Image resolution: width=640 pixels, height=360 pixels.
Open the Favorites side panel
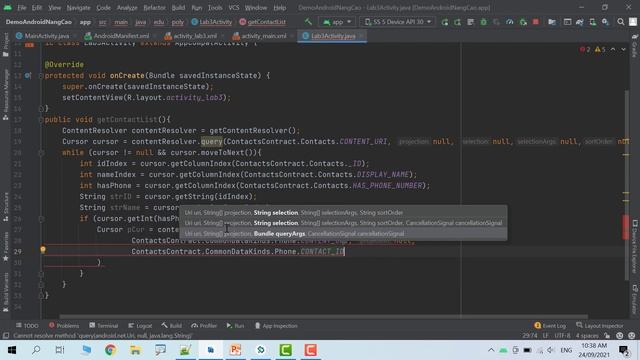pyautogui.click(x=5, y=247)
